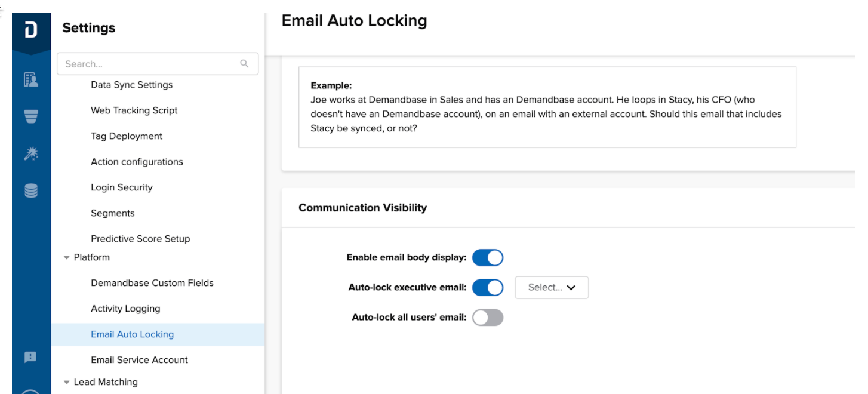868x394 pixels.
Task: Open the funnel icon in left navigation
Action: (x=31, y=116)
